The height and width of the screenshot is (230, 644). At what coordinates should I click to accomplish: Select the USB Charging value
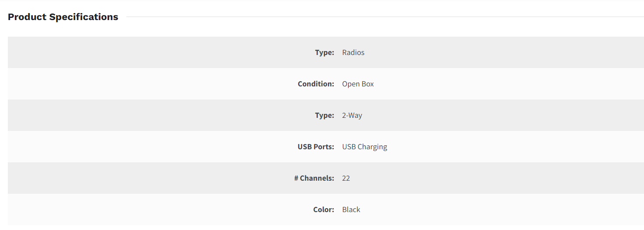(365, 147)
